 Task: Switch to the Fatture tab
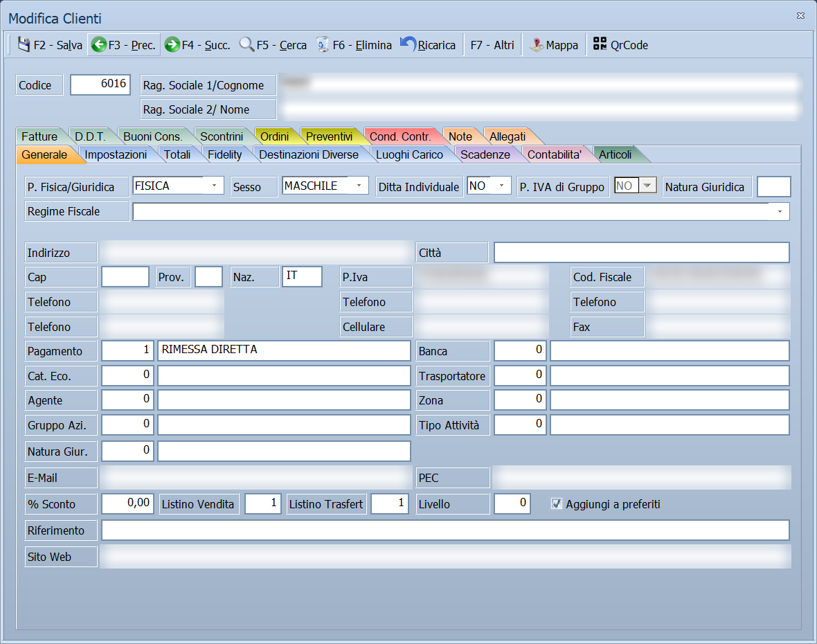click(x=39, y=136)
